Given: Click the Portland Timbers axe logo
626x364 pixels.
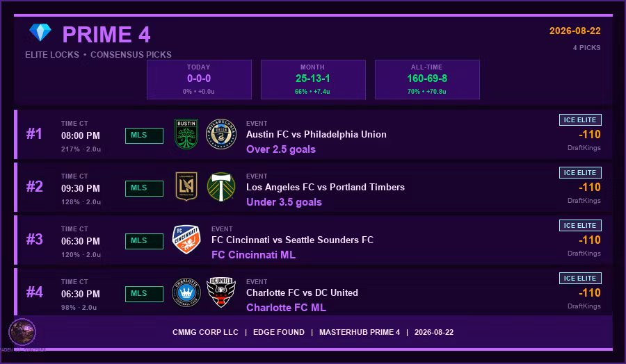Looking at the screenshot, I should [221, 187].
